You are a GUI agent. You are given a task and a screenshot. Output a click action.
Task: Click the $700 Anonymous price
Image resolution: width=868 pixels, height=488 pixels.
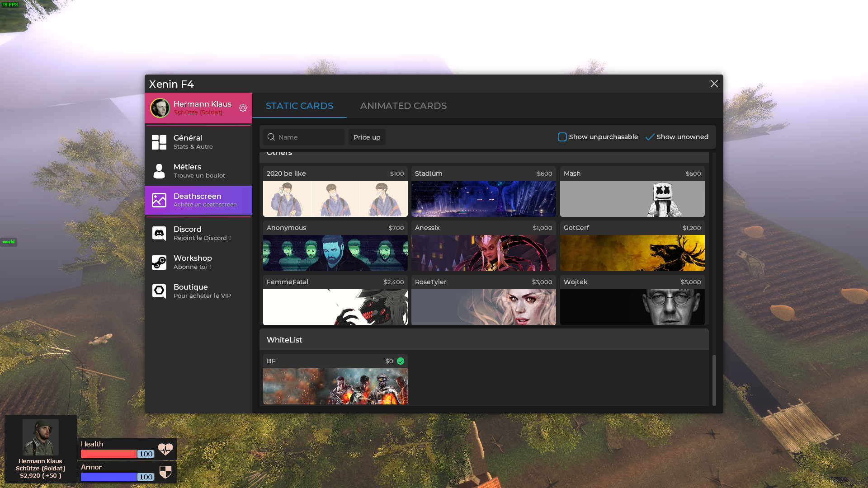click(396, 228)
